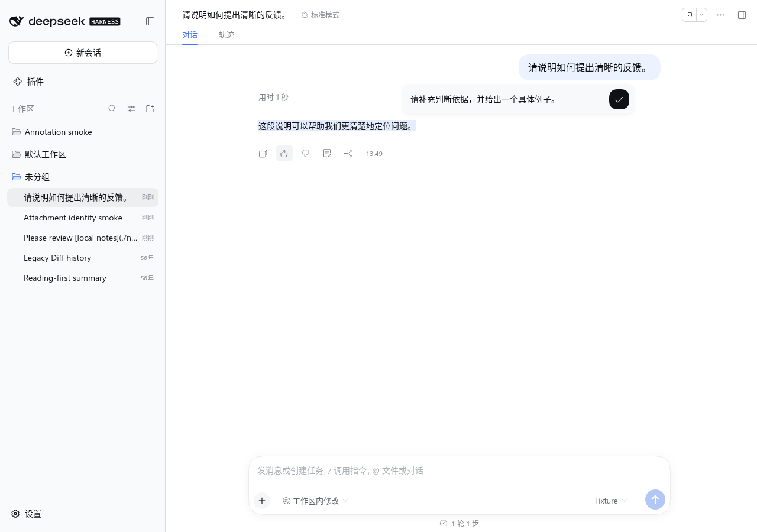This screenshot has width=757, height=532.
Task: Click the 1 轮 1 步 status indicator
Action: (x=460, y=523)
